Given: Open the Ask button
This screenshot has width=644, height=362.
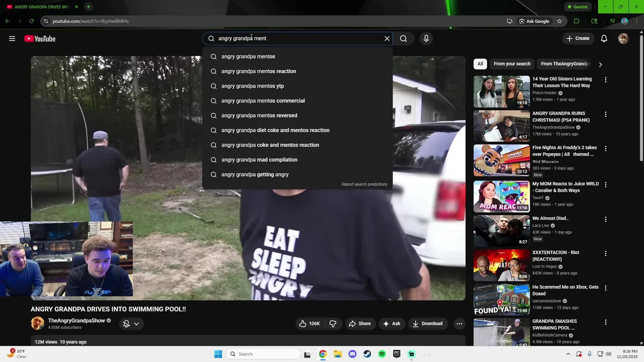Looking at the screenshot, I should click(x=392, y=324).
